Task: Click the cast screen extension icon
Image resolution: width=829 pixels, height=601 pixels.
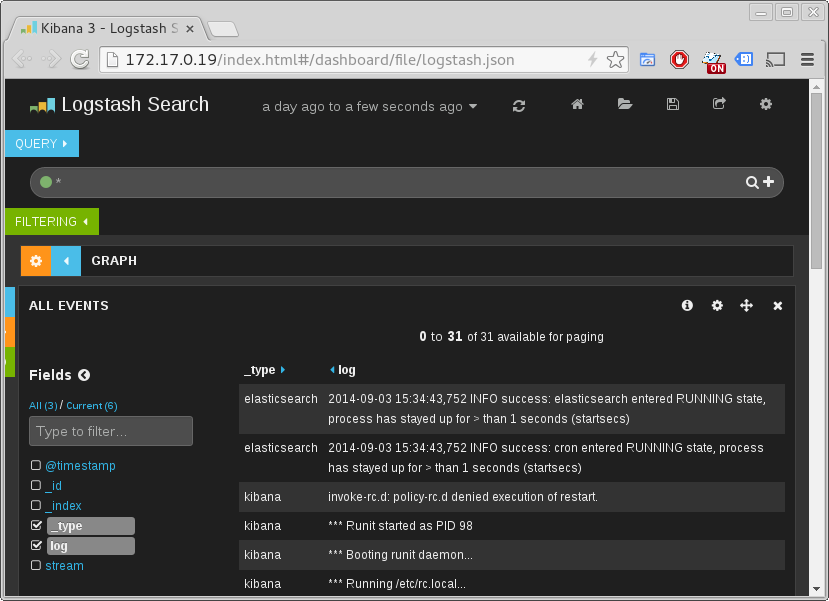Action: coord(776,59)
